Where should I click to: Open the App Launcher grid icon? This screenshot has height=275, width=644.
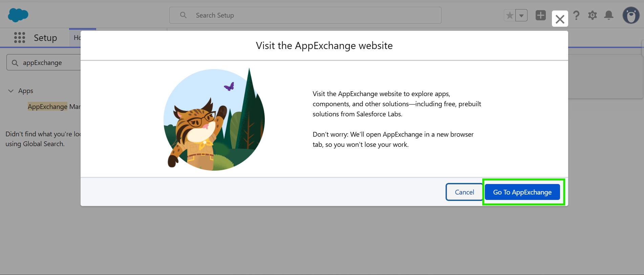20,38
